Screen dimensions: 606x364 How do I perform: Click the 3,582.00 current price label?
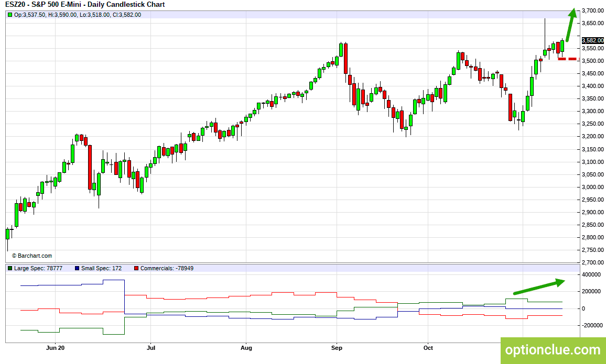(x=592, y=40)
